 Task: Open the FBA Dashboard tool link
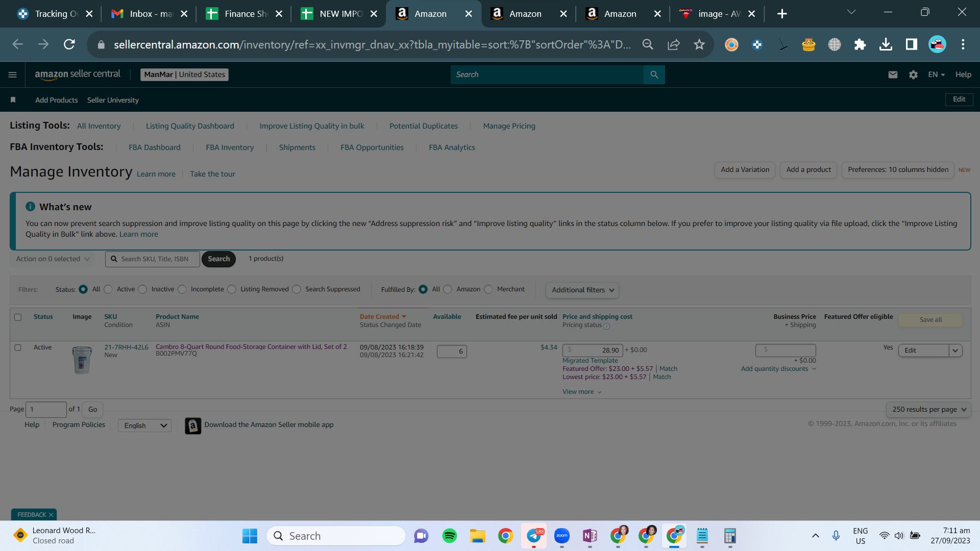[x=155, y=147]
